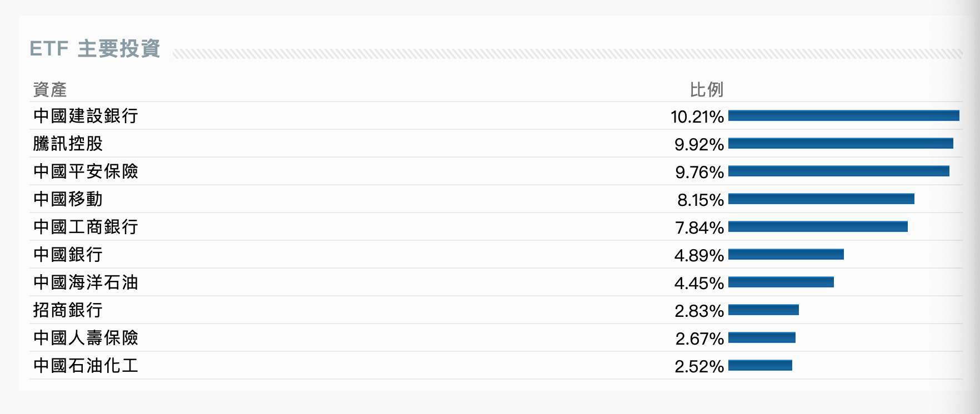Screen dimensions: 980x414
Task: Click the 資產 column header
Action: (x=50, y=89)
